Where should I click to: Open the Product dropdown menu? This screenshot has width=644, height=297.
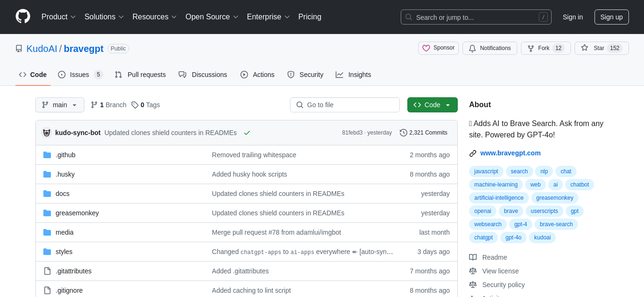coord(58,17)
